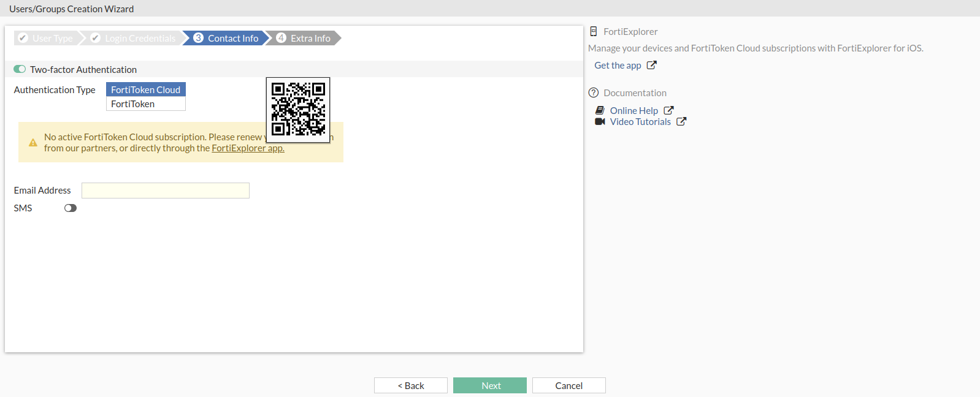Click the Two-factor Authentication label
Image resolution: width=980 pixels, height=397 pixels.
(x=83, y=70)
